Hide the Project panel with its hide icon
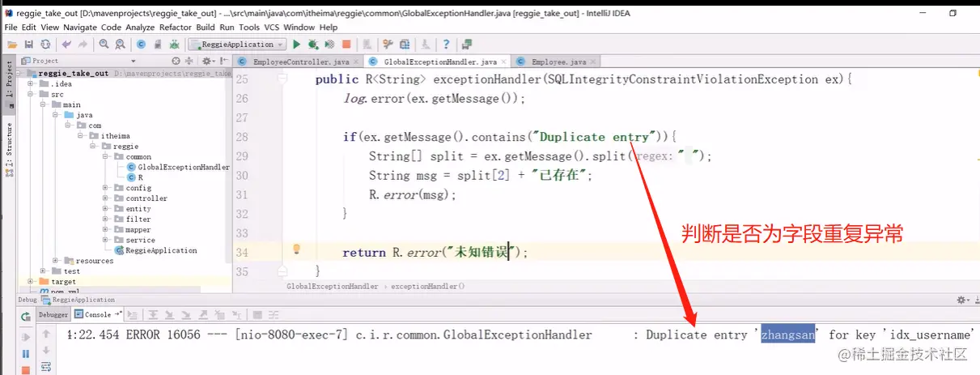 [x=224, y=61]
